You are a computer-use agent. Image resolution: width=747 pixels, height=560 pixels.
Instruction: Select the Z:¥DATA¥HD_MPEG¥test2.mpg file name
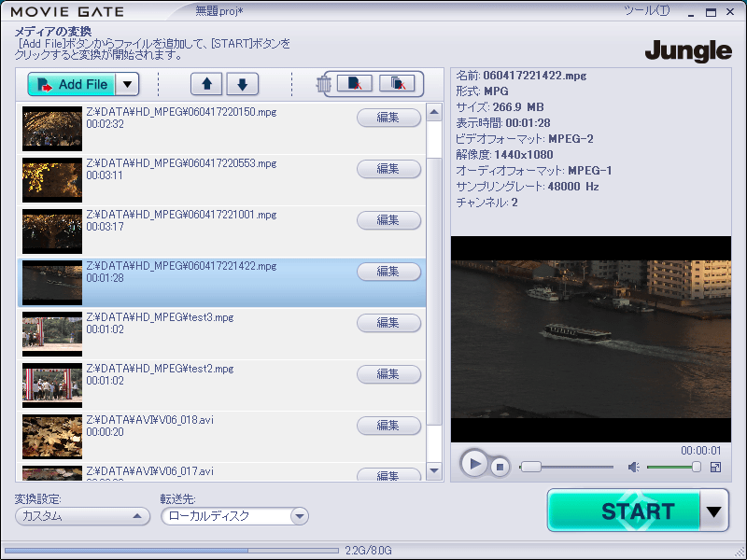[160, 369]
